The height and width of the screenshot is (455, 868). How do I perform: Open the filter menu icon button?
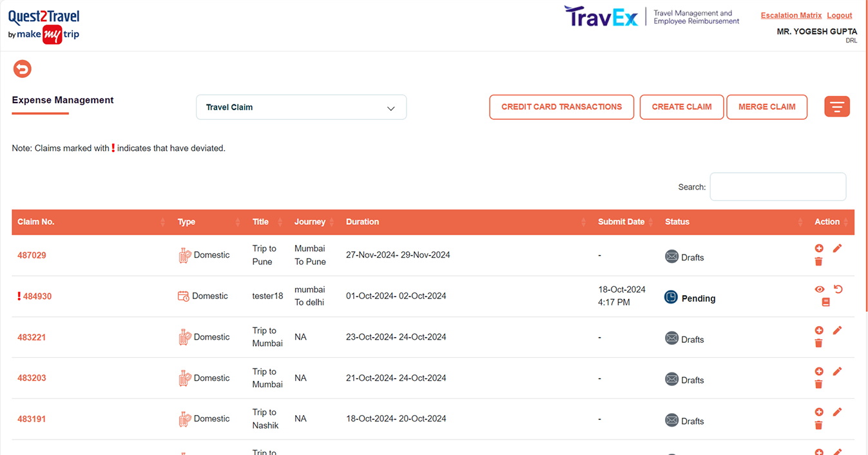(837, 107)
